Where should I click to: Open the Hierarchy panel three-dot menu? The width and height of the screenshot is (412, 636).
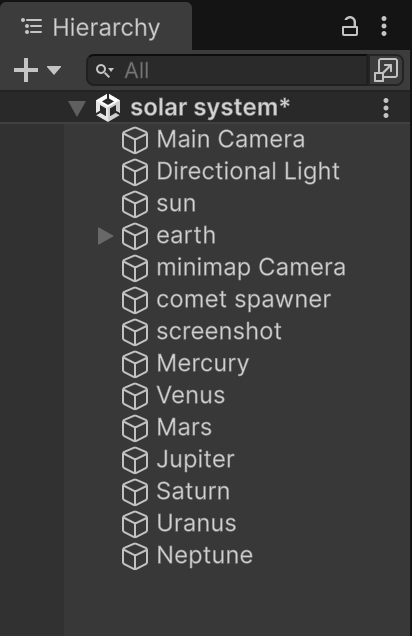pos(384,27)
